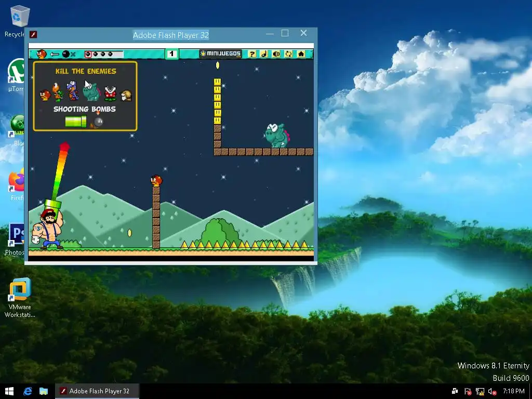The height and width of the screenshot is (399, 532).
Task: Close the Adobe Flash Player window
Action: point(303,33)
